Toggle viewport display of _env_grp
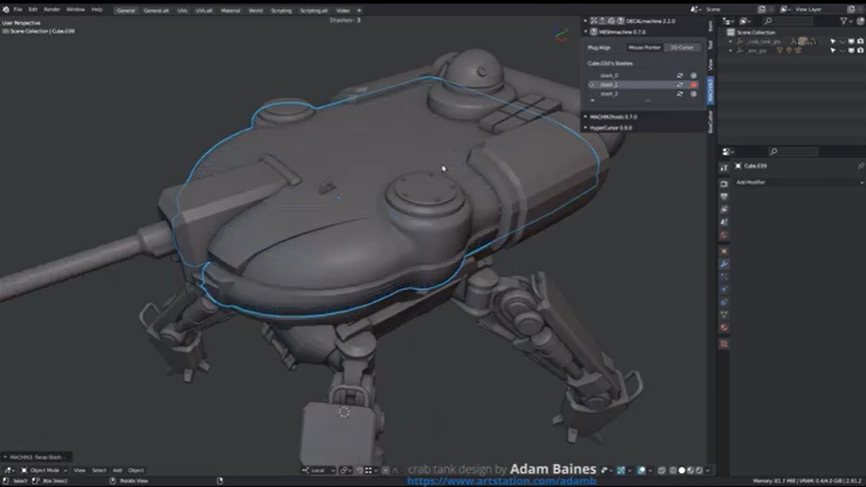 pyautogui.click(x=851, y=51)
